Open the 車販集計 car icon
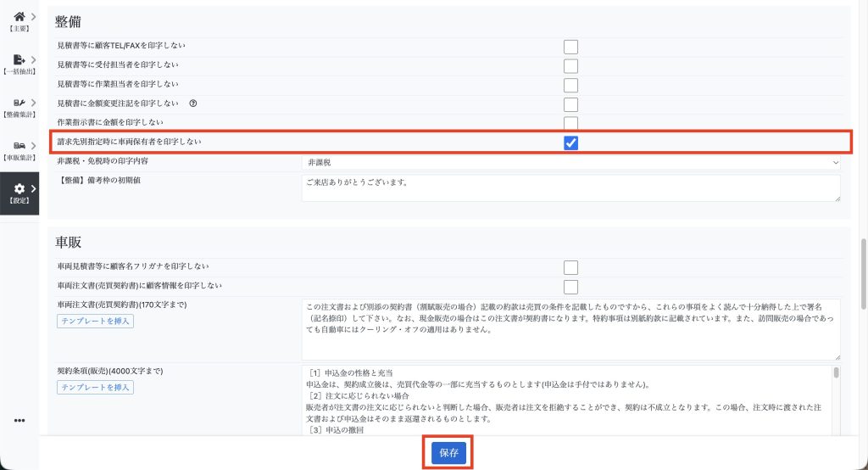Viewport: 868px width, 470px height. (19, 146)
